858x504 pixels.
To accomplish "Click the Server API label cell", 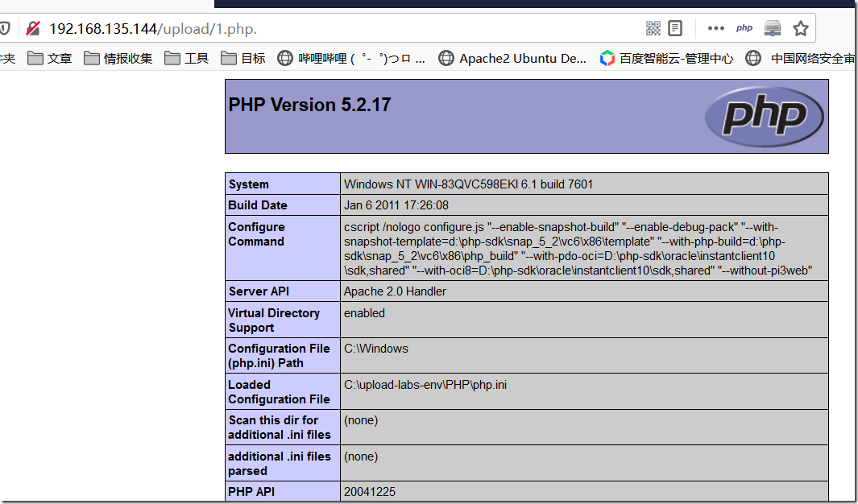I will (x=283, y=291).
